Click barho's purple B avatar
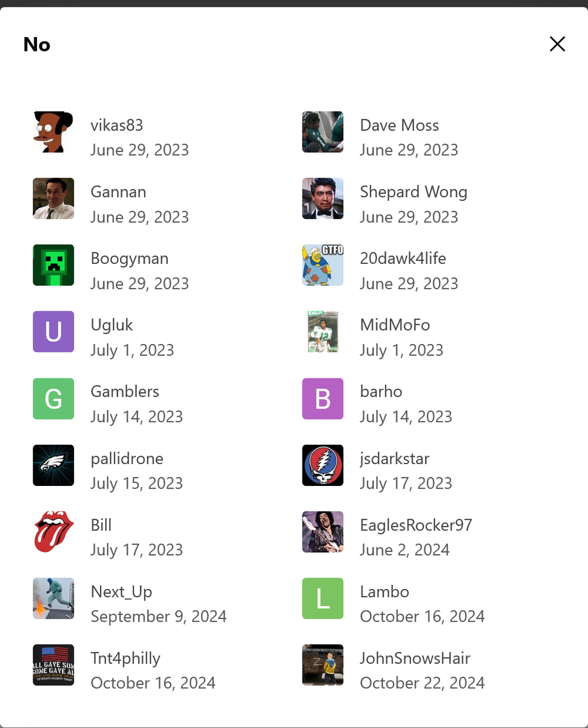Screen dimensions: 588x728 [322, 399]
